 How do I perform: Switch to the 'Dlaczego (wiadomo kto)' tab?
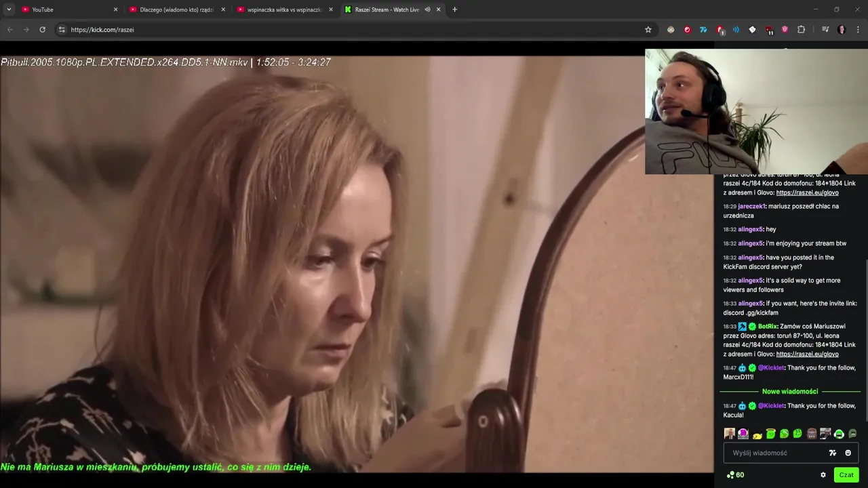point(176,9)
